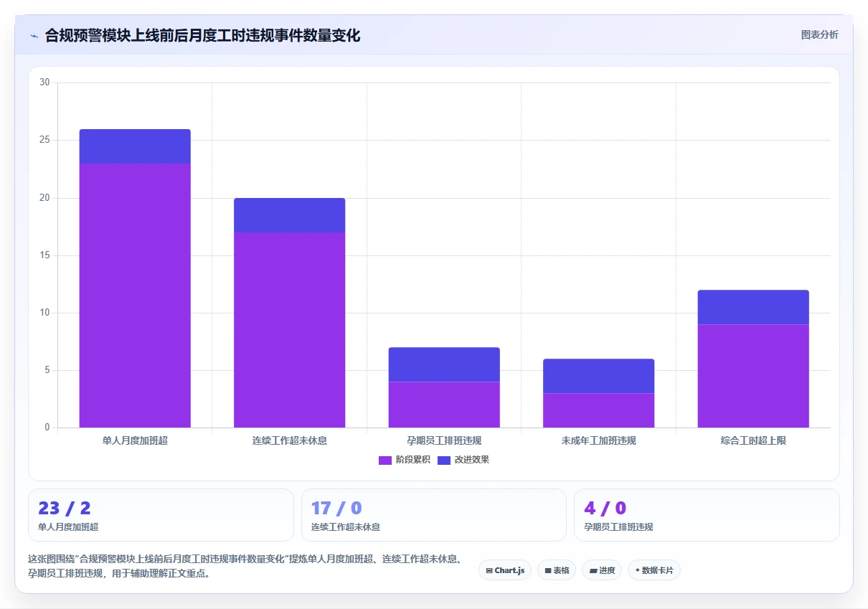Toggle the 阶段累积 legend item

(405, 460)
